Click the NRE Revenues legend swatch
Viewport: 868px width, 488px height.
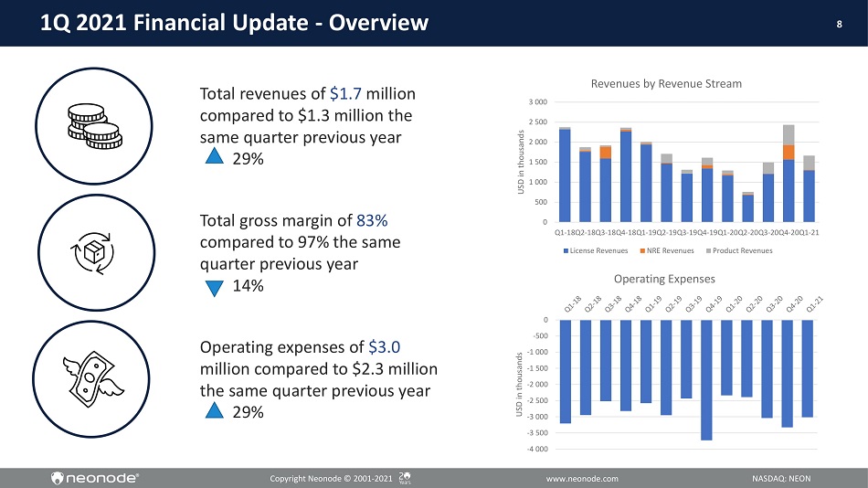[642, 251]
